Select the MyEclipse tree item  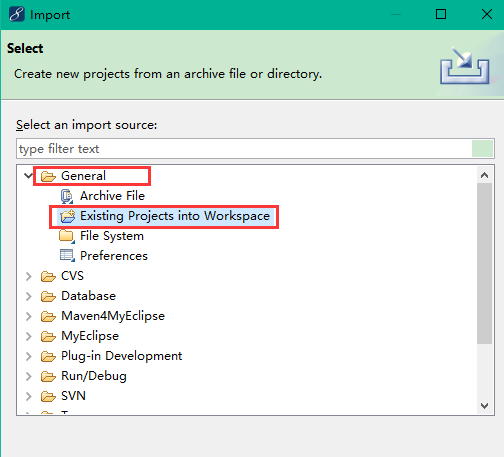coord(90,336)
